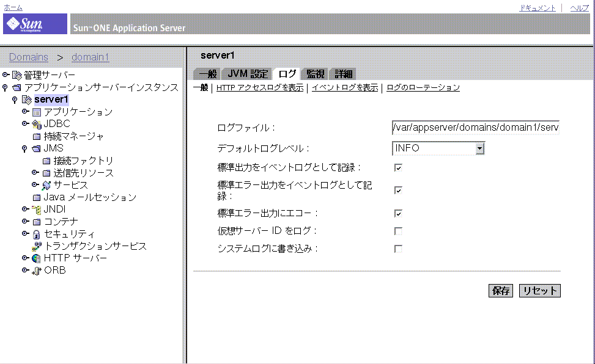
Task: Select 持続マネージャ tree label
Action: coord(73,137)
